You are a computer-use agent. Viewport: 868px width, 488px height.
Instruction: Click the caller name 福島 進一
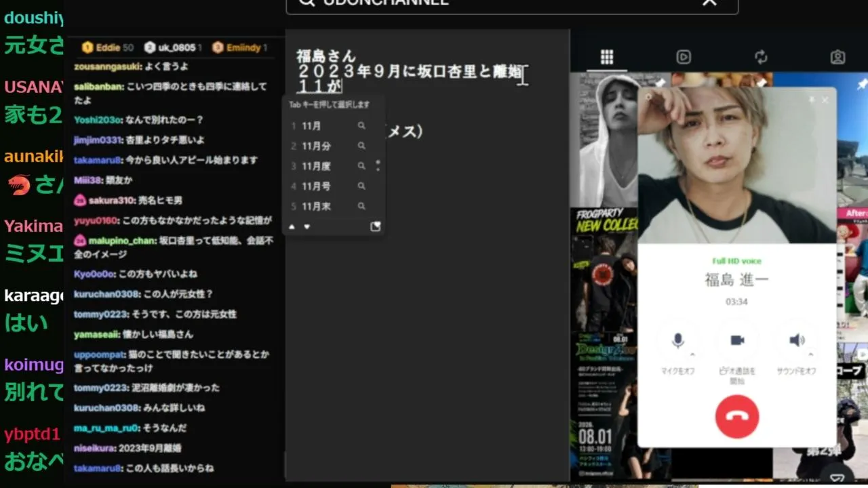(737, 279)
